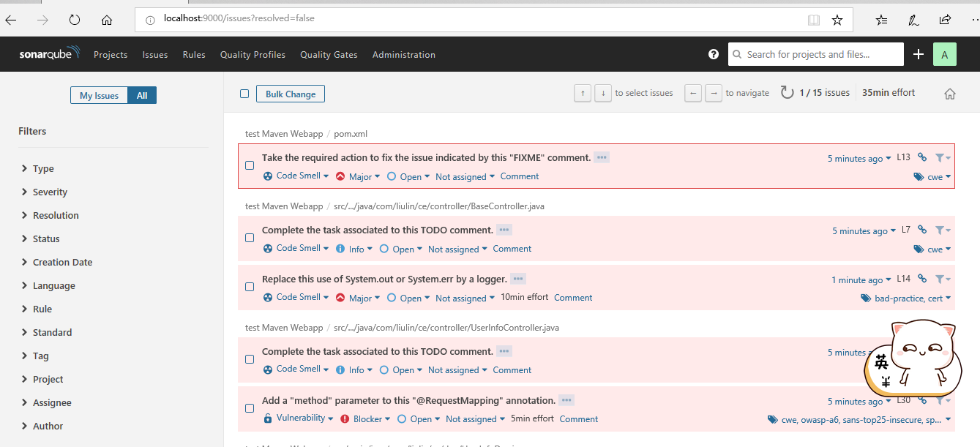980x447 pixels.
Task: Open Quality Profiles menu
Action: pyautogui.click(x=253, y=54)
